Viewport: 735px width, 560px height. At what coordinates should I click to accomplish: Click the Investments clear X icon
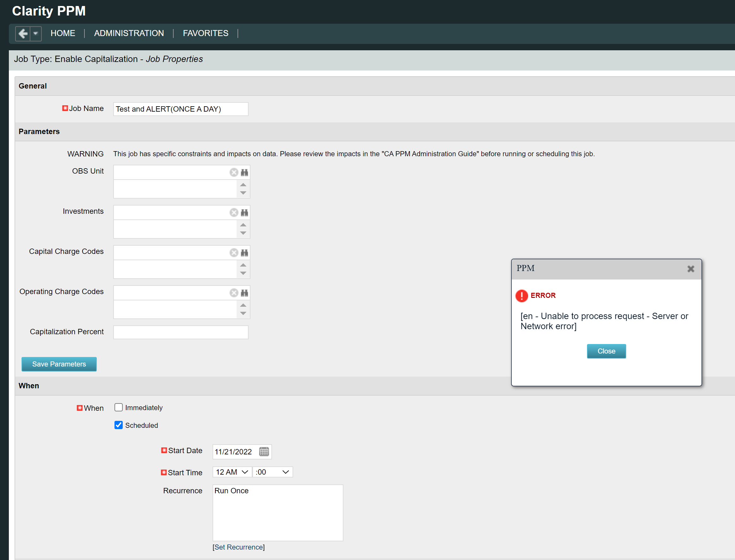click(234, 213)
